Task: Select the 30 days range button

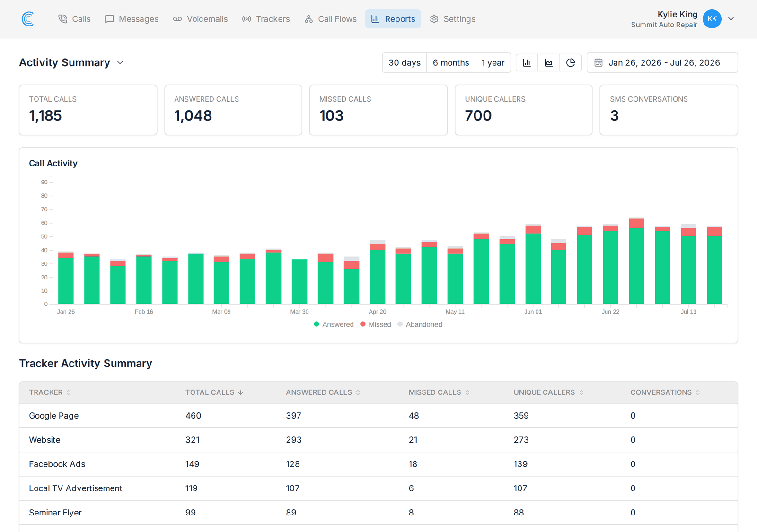Action: point(405,62)
